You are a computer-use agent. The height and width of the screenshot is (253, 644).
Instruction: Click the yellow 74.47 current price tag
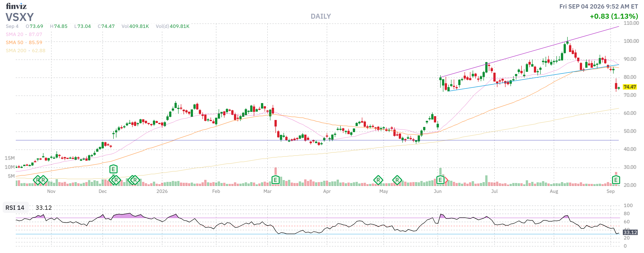point(630,87)
